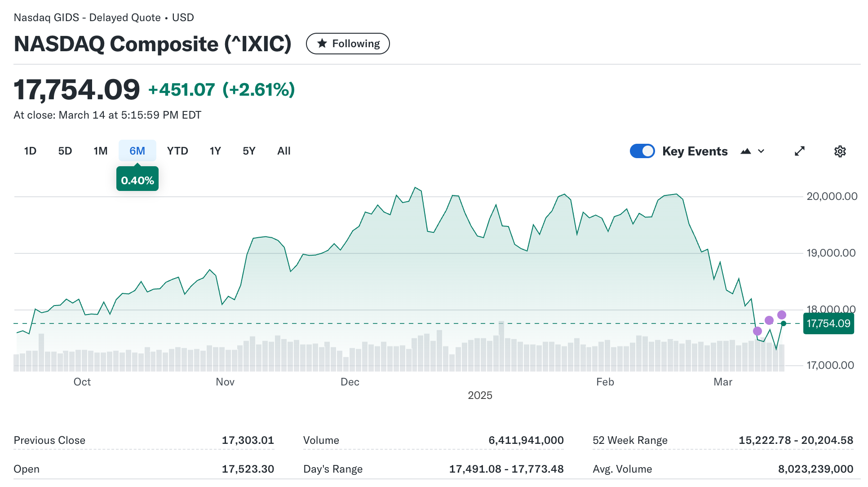The width and height of the screenshot is (868, 487).
Task: Click the leftmost purple key event dot
Action: (x=757, y=331)
